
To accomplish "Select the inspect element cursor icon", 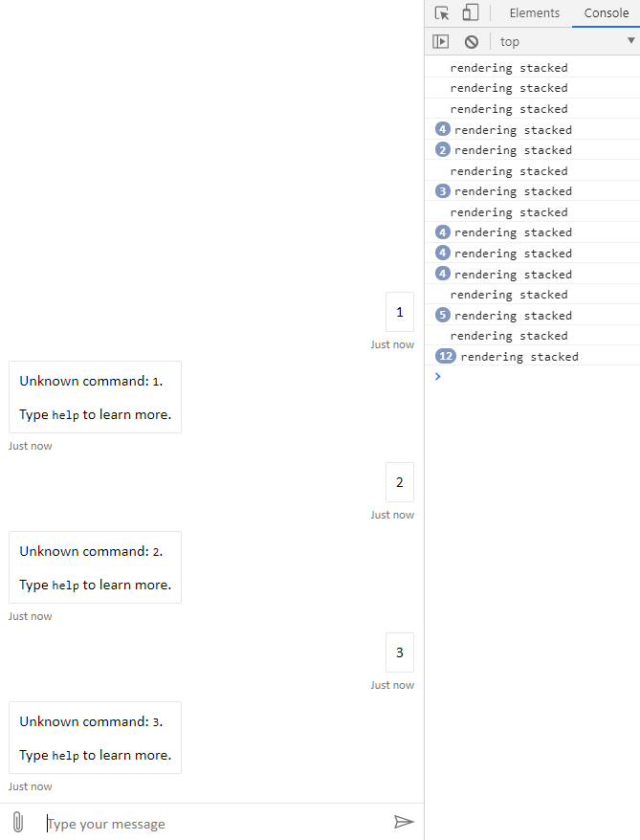I will point(441,12).
